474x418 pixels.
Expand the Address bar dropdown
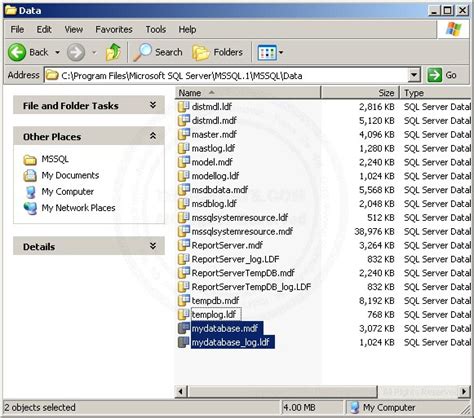[414, 75]
